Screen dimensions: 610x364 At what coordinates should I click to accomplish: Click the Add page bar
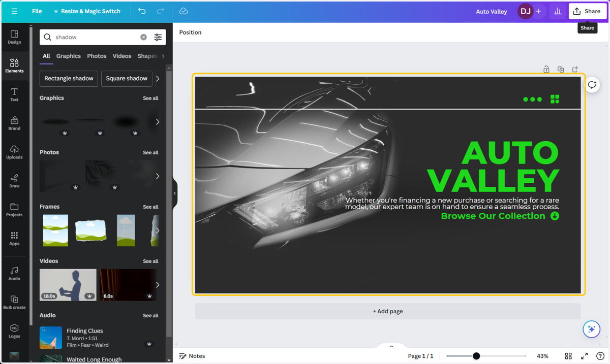click(388, 311)
